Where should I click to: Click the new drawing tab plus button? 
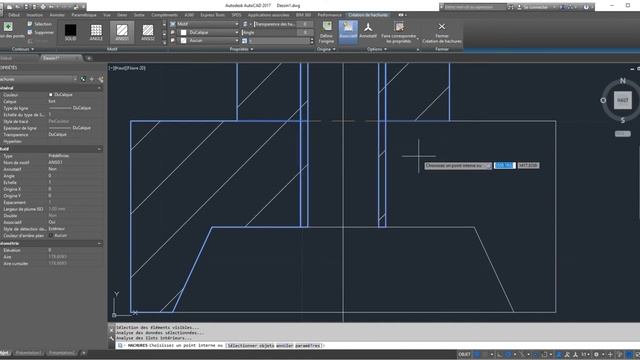pyautogui.click(x=89, y=58)
